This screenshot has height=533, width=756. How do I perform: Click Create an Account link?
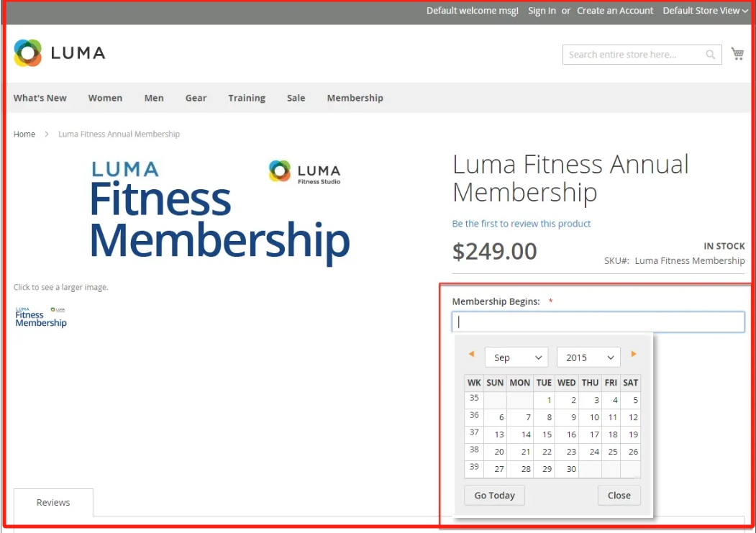coord(615,11)
